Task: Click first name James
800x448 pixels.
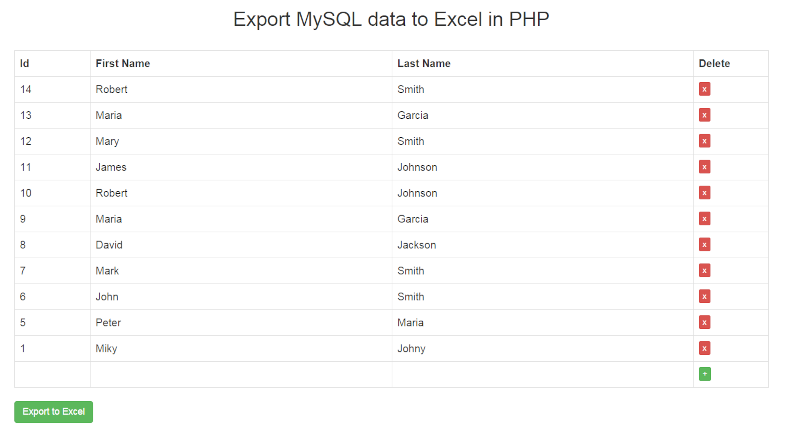Action: coord(111,167)
